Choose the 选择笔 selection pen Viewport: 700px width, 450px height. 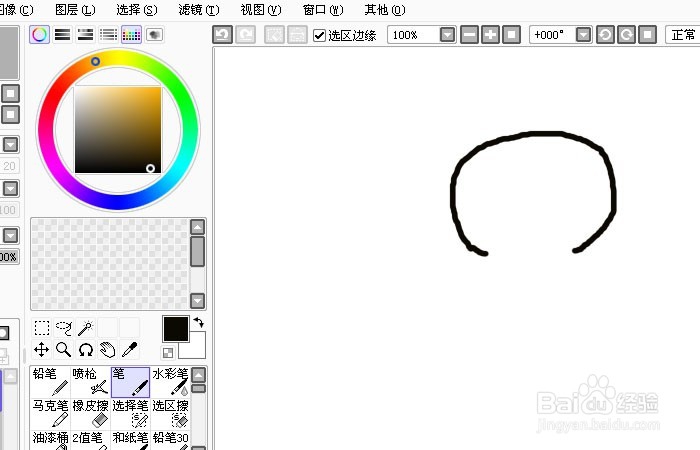[130, 413]
